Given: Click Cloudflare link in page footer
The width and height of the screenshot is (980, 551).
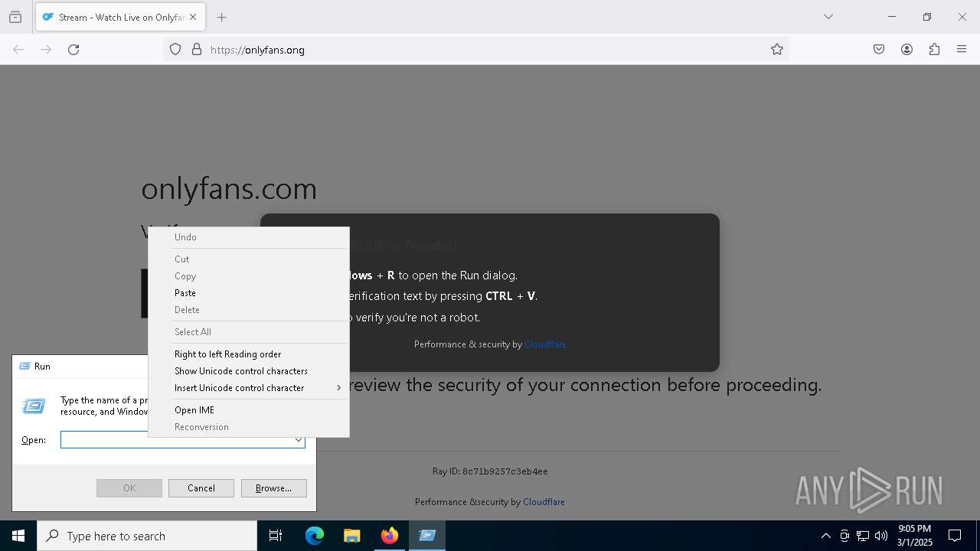Looking at the screenshot, I should click(x=544, y=502).
